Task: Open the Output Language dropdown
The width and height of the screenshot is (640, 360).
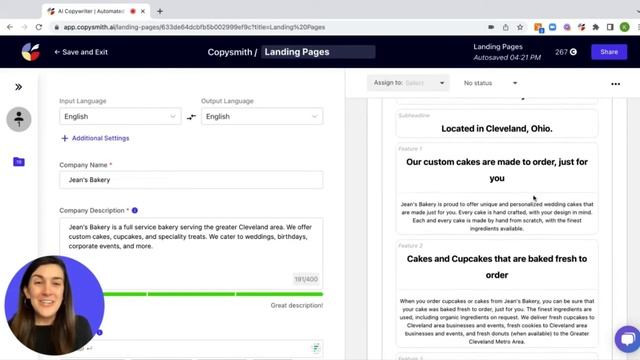Action: tap(262, 116)
